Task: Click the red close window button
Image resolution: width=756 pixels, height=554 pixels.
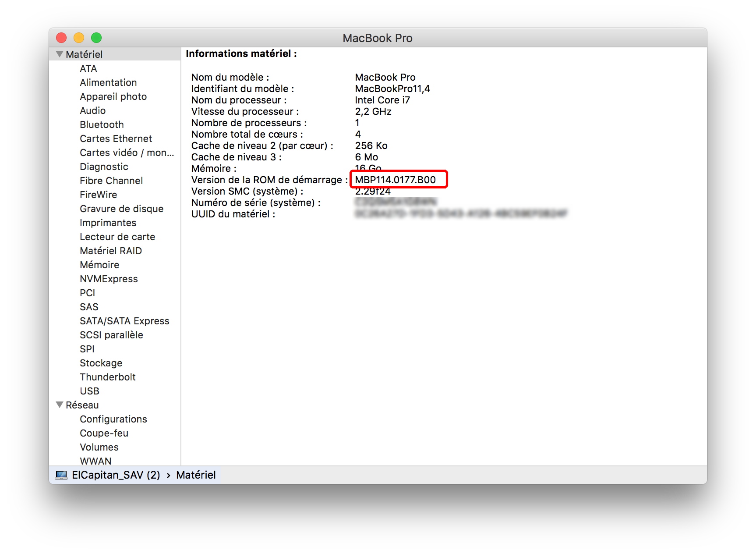Action: [x=61, y=38]
